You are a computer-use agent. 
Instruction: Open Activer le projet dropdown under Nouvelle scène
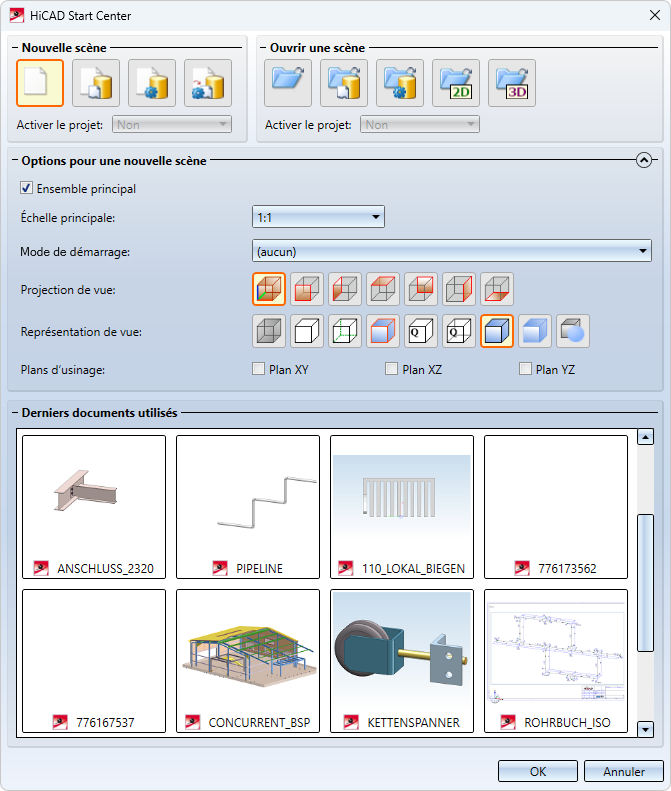tap(172, 124)
